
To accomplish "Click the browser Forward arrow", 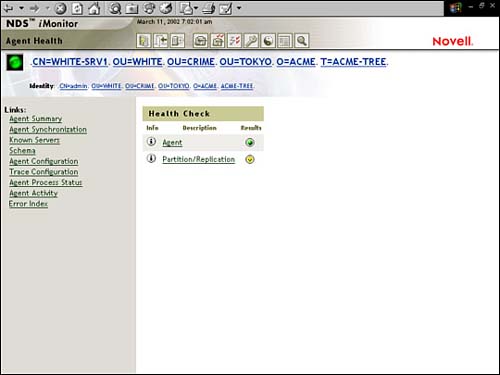I will [34, 8].
